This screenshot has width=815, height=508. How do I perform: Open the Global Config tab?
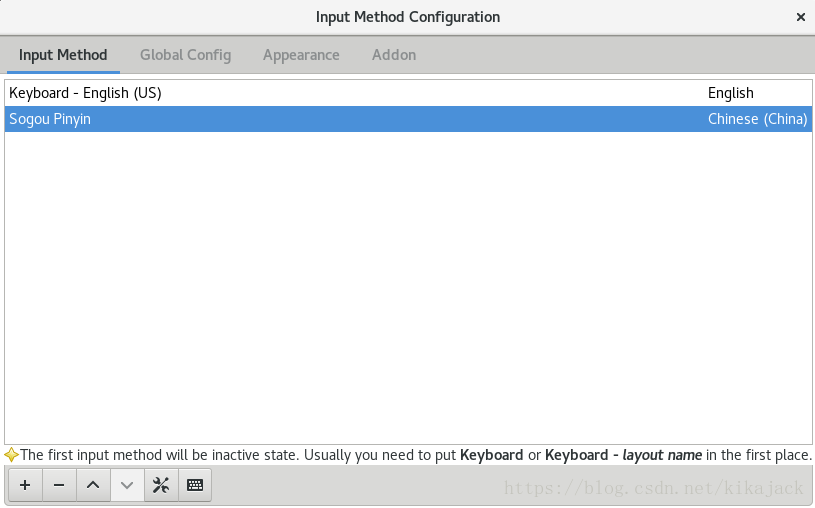(186, 55)
